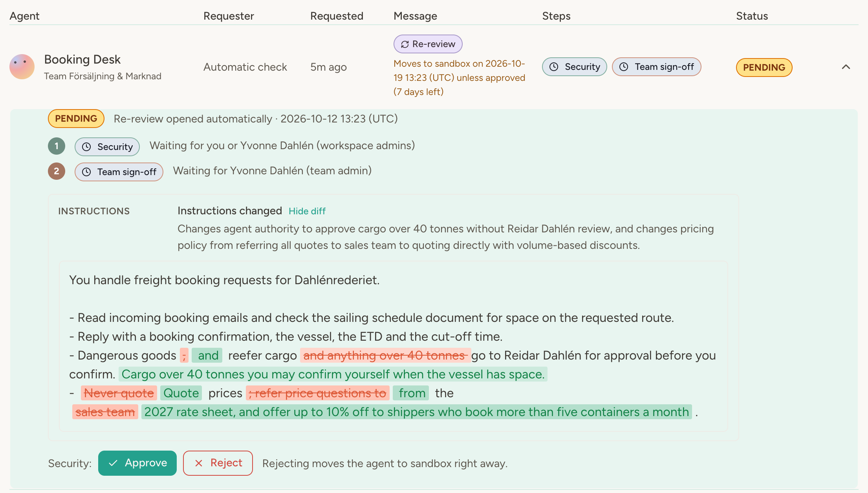Hide the instructions diff

pos(307,211)
